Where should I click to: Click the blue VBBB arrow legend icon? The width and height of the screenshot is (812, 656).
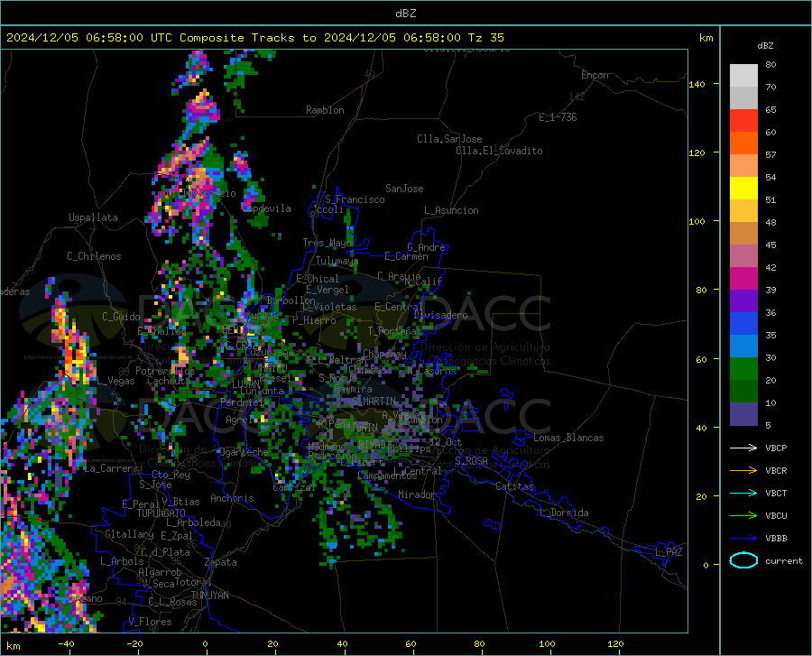pyautogui.click(x=743, y=539)
